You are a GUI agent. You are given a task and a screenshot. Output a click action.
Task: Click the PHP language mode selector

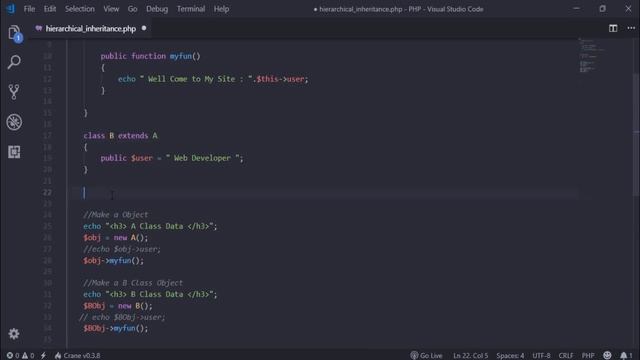(588, 356)
